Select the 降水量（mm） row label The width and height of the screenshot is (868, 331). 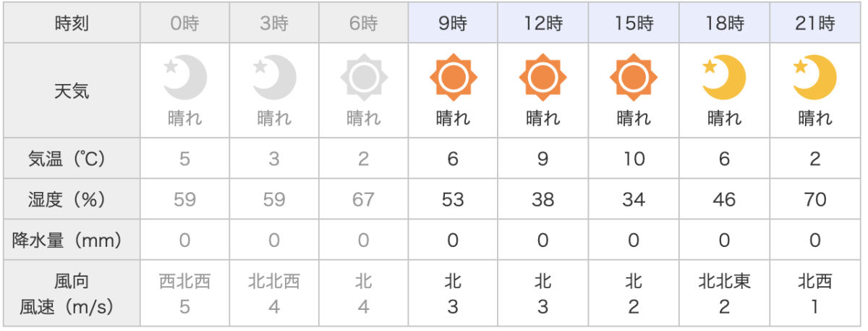72,240
